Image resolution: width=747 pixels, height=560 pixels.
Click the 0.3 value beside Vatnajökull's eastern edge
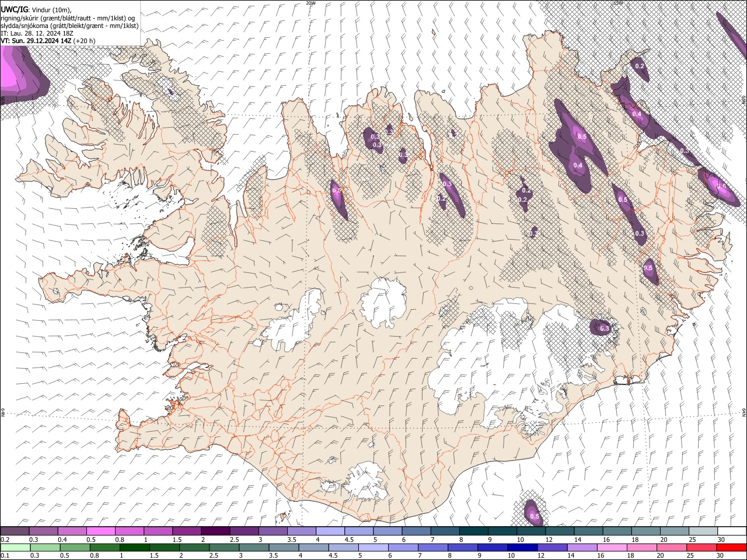tap(605, 328)
